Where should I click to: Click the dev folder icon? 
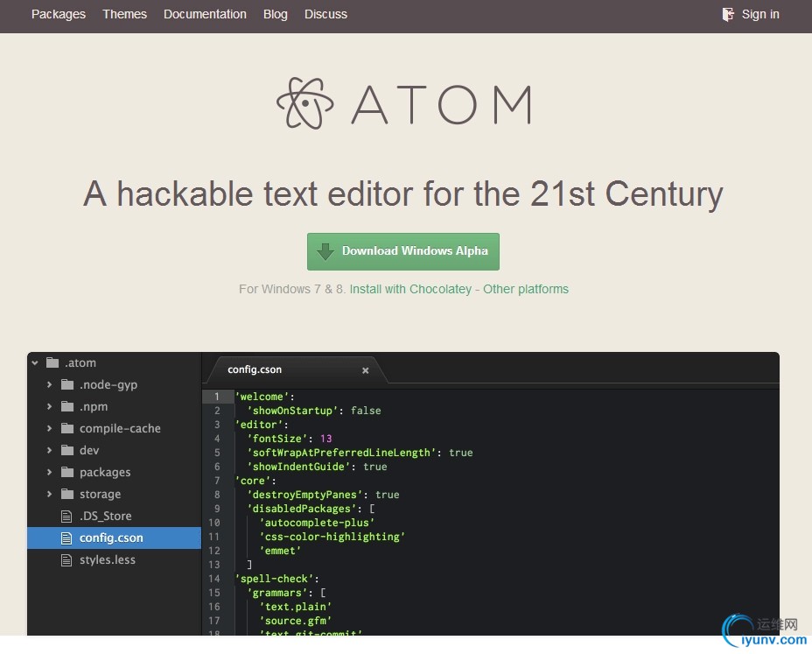click(x=67, y=449)
